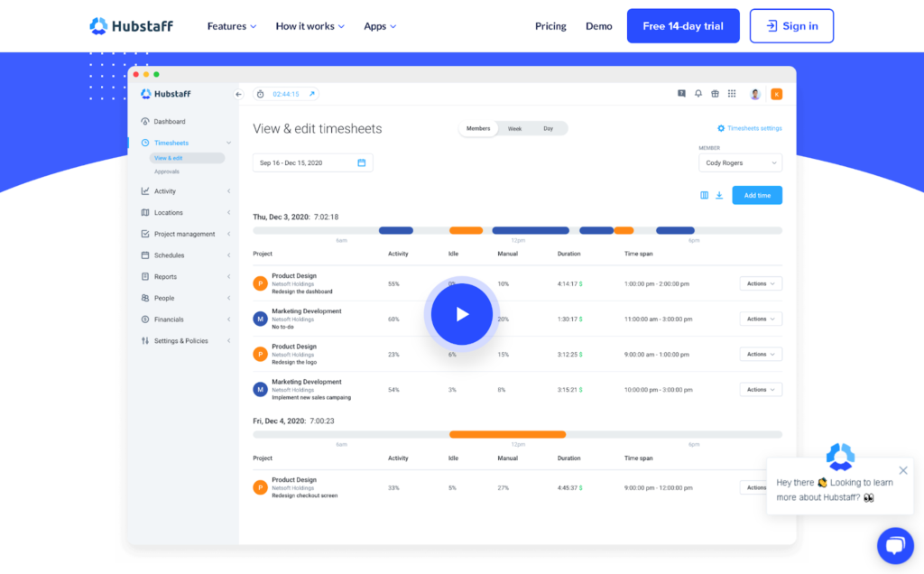This screenshot has height=574, width=924.
Task: Click the duration 4:14:17 cell
Action: (569, 283)
